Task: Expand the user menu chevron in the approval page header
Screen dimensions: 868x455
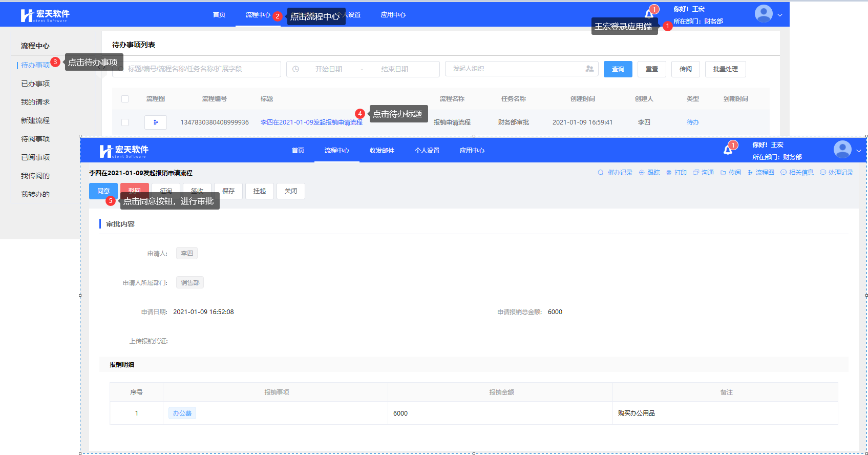Action: click(x=859, y=151)
